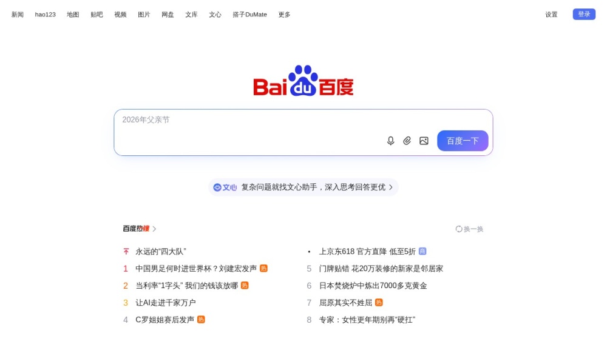The image size is (607, 364).
Task: Open 当利率"1字头" 我们的钱该放哪
Action: (x=186, y=286)
